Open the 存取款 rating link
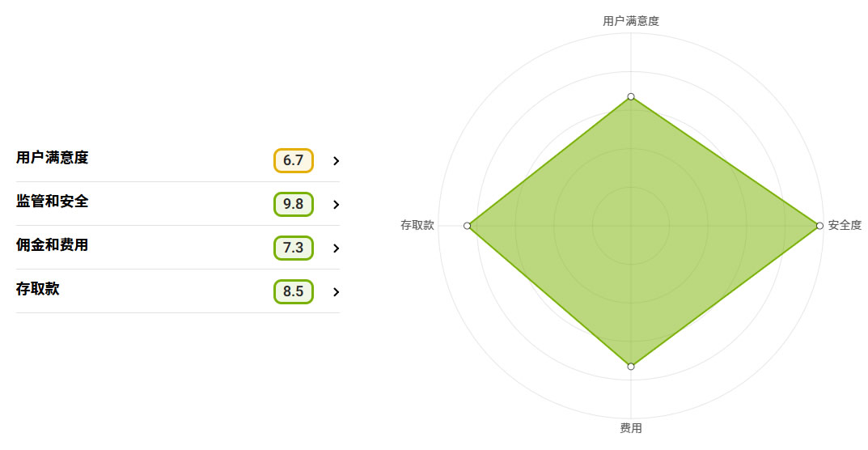The width and height of the screenshot is (868, 450). [38, 289]
